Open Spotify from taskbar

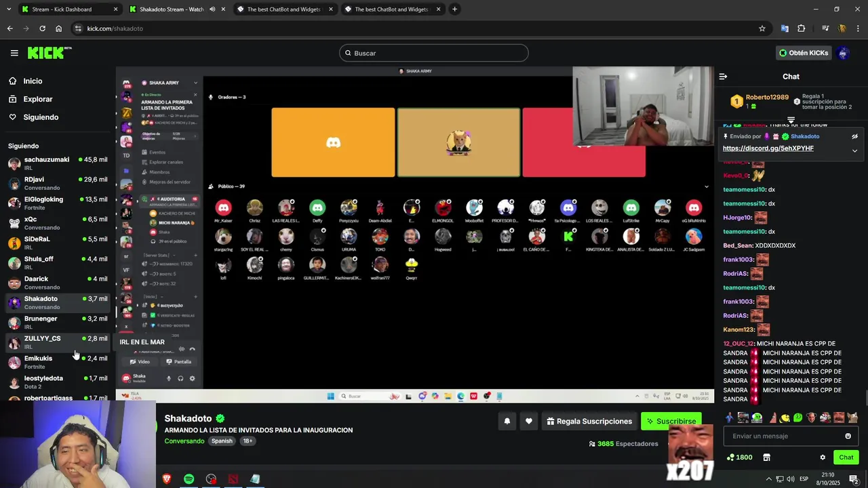click(x=189, y=479)
